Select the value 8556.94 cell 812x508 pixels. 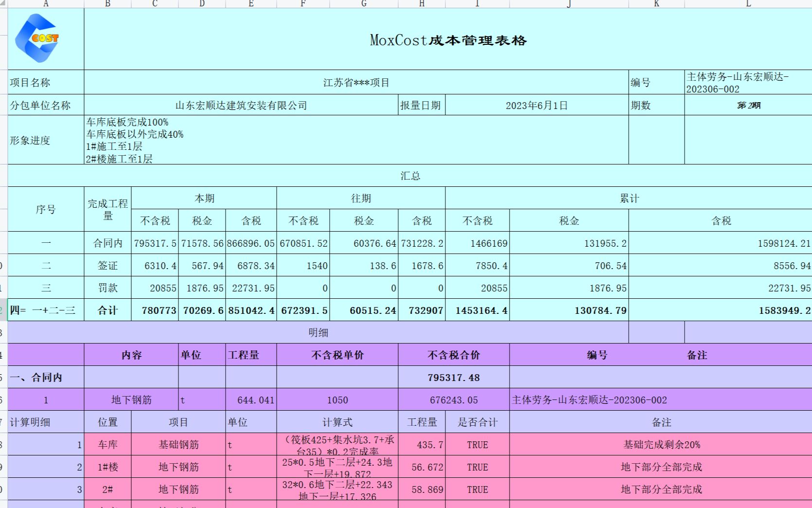point(721,265)
